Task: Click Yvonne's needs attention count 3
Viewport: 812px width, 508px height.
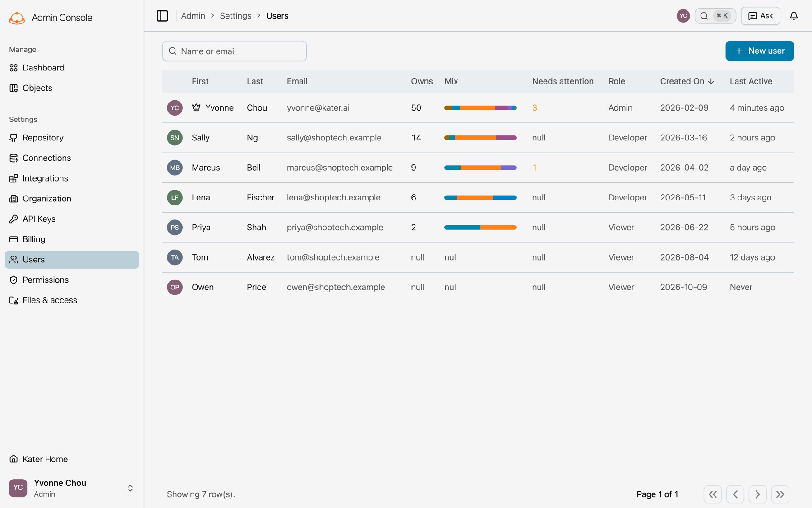Action: [x=535, y=108]
